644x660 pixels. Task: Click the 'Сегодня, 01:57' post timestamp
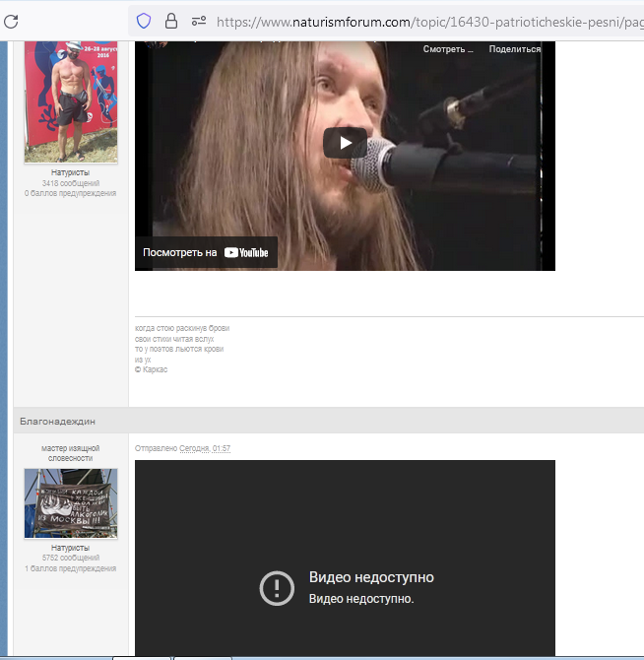point(205,448)
